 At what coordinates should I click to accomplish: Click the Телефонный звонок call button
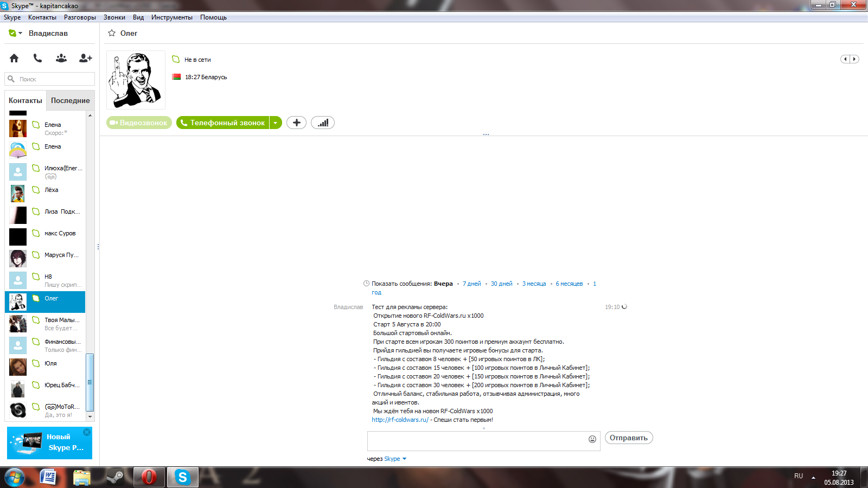[222, 123]
